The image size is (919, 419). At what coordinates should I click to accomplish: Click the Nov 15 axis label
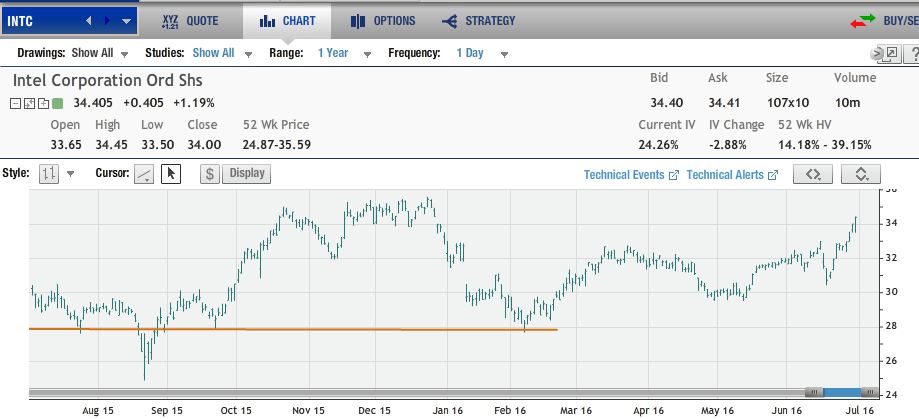308,410
